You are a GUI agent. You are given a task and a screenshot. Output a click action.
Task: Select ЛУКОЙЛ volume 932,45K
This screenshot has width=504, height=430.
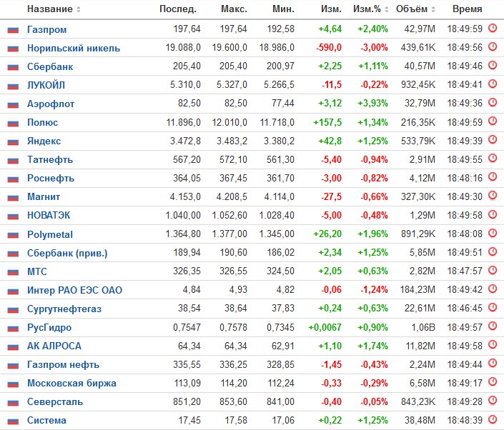(418, 85)
